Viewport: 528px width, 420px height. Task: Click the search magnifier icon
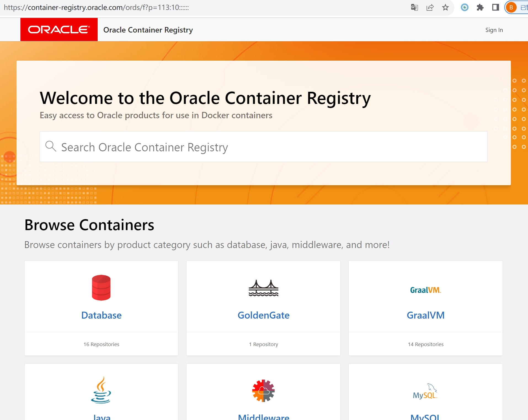pos(51,147)
